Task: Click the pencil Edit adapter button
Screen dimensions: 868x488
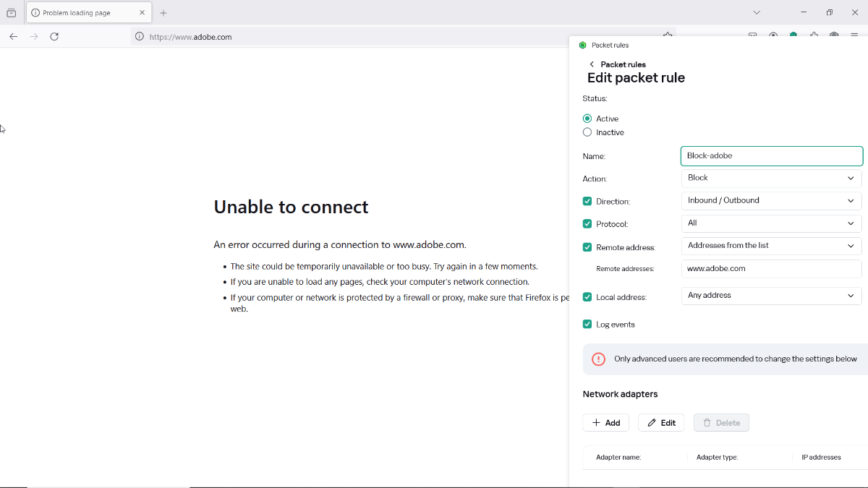Action: pos(661,423)
